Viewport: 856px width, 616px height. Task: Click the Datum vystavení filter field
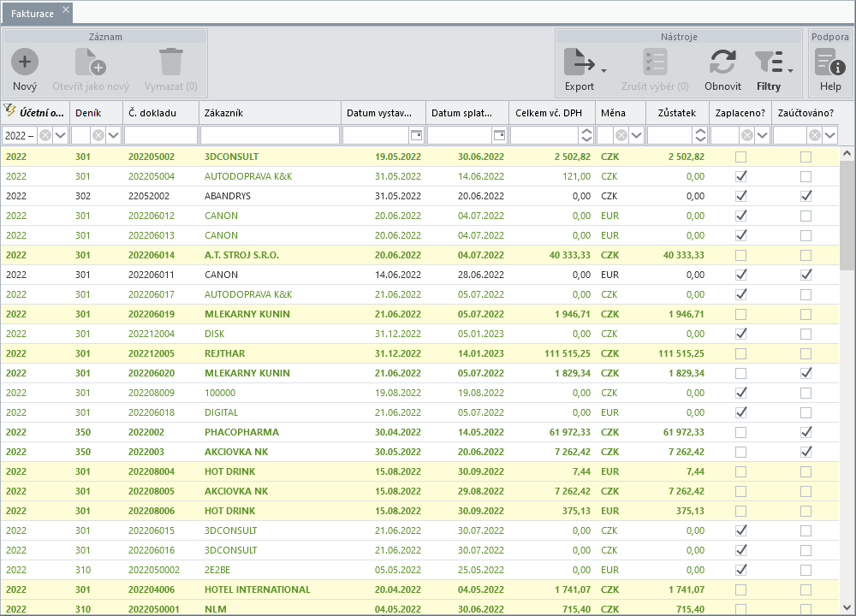pos(376,135)
